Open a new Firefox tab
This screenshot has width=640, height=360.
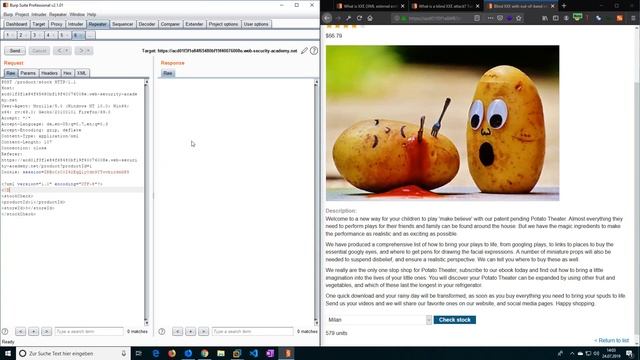[x=564, y=6]
